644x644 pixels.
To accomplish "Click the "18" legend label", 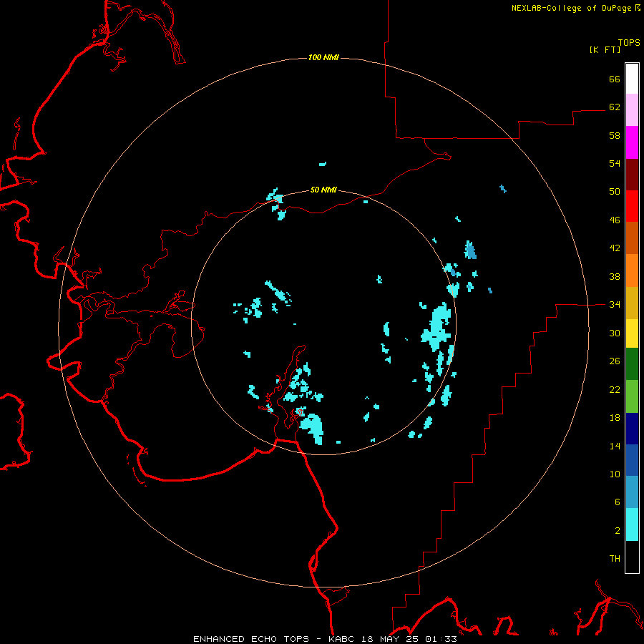I will [x=615, y=418].
